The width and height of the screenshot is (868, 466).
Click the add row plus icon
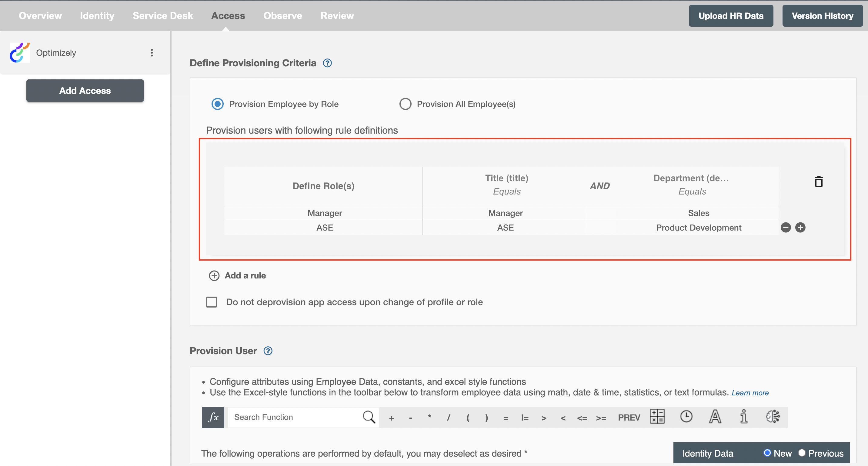pyautogui.click(x=800, y=227)
